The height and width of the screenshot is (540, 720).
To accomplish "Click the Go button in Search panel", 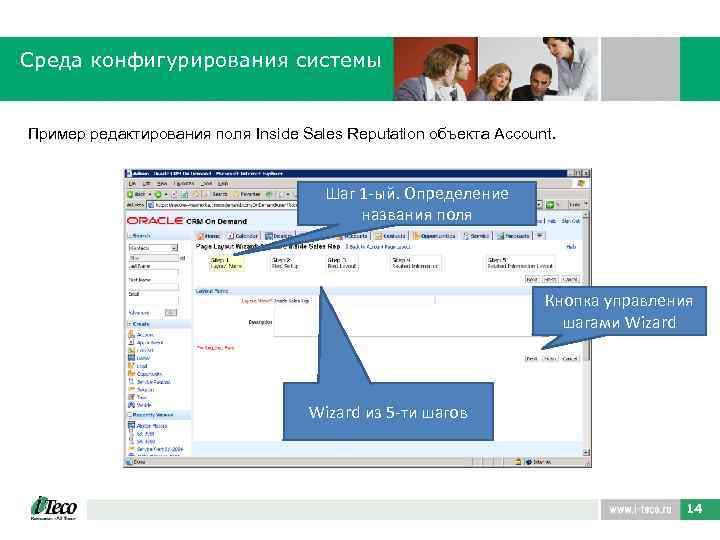I will 171,313.
